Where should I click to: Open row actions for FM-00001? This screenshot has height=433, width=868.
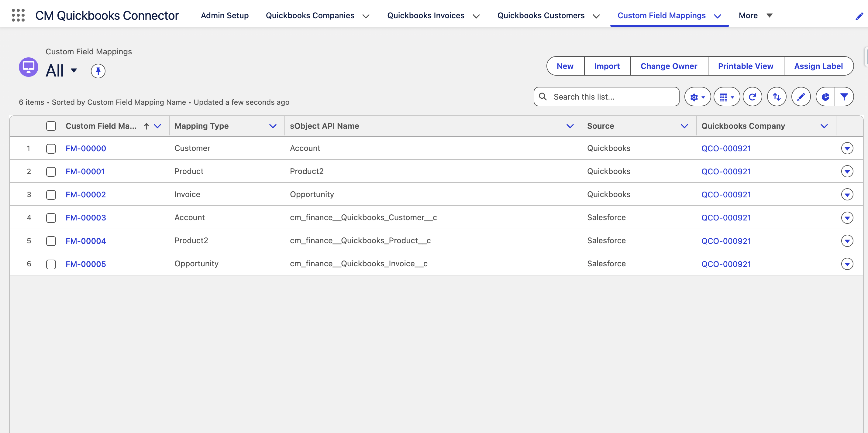coord(847,171)
